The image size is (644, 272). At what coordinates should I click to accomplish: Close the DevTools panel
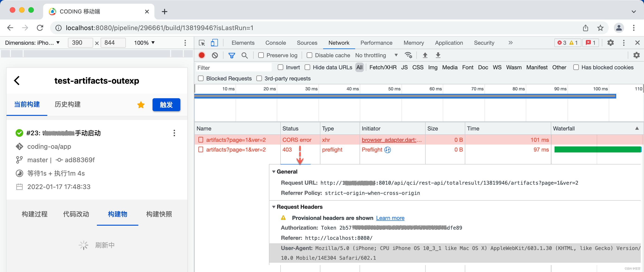click(x=638, y=43)
